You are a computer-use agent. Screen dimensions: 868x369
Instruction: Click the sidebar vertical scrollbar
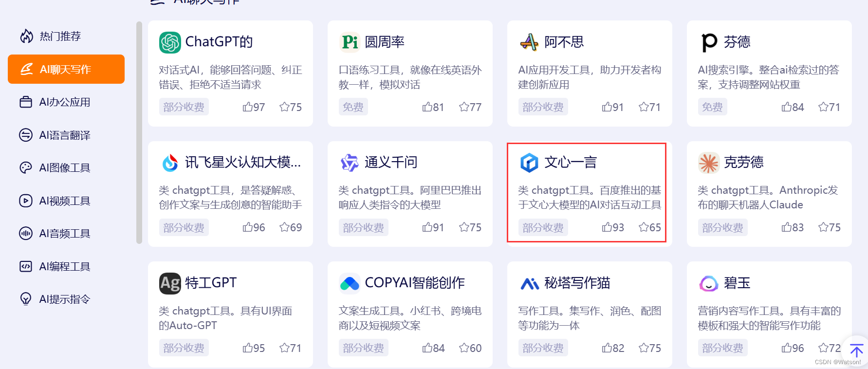coord(139,132)
